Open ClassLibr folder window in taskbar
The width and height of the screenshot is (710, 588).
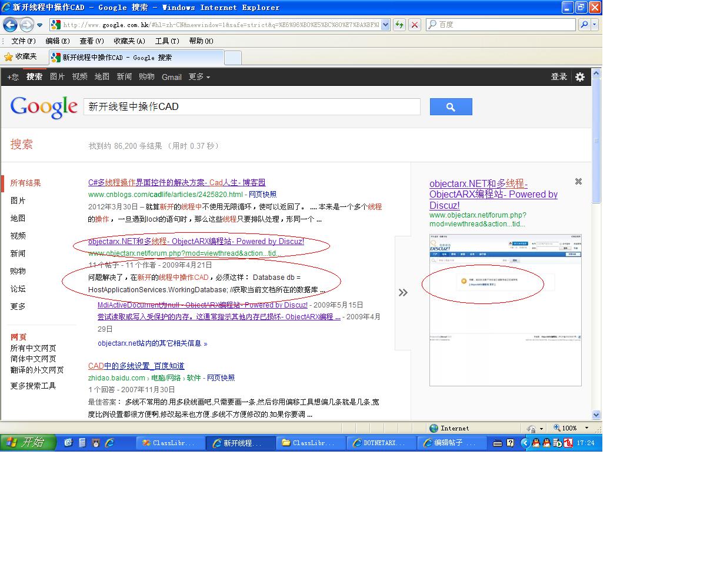310,443
